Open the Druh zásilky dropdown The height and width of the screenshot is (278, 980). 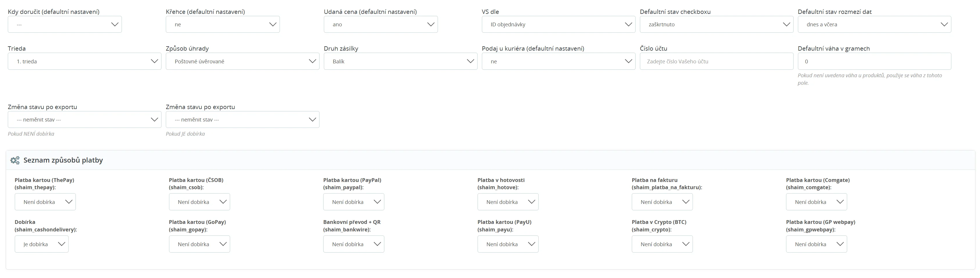click(400, 61)
